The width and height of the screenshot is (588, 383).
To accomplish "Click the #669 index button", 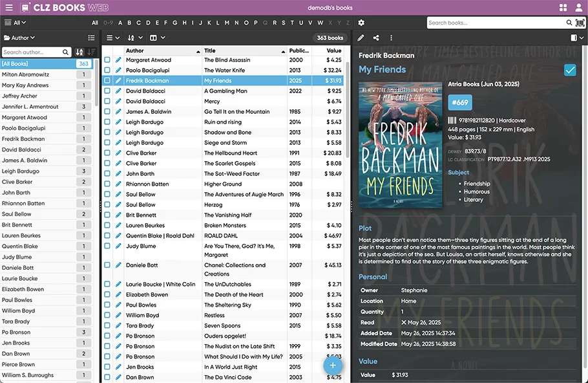I will (x=460, y=102).
